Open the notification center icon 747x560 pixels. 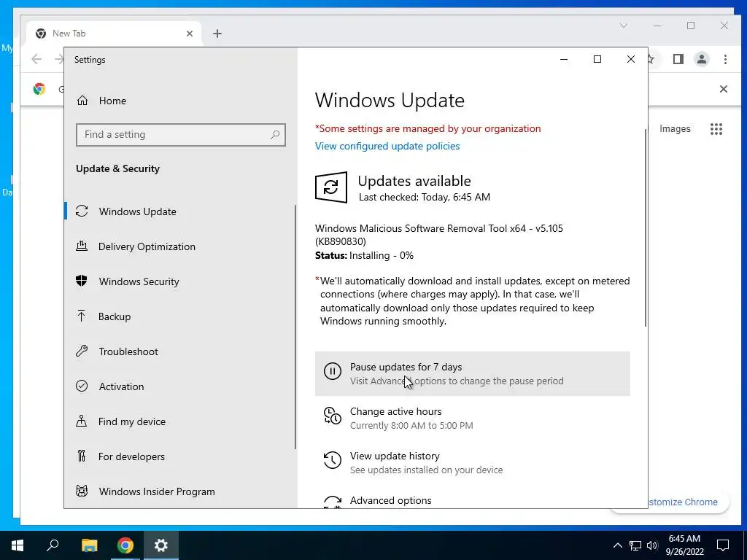click(723, 545)
